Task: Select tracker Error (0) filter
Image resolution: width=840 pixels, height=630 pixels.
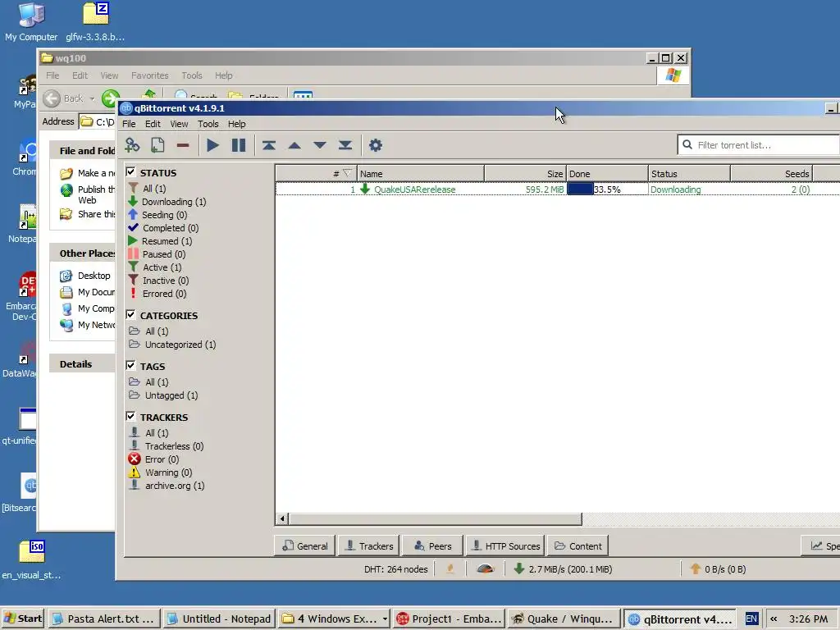Action: [153, 459]
